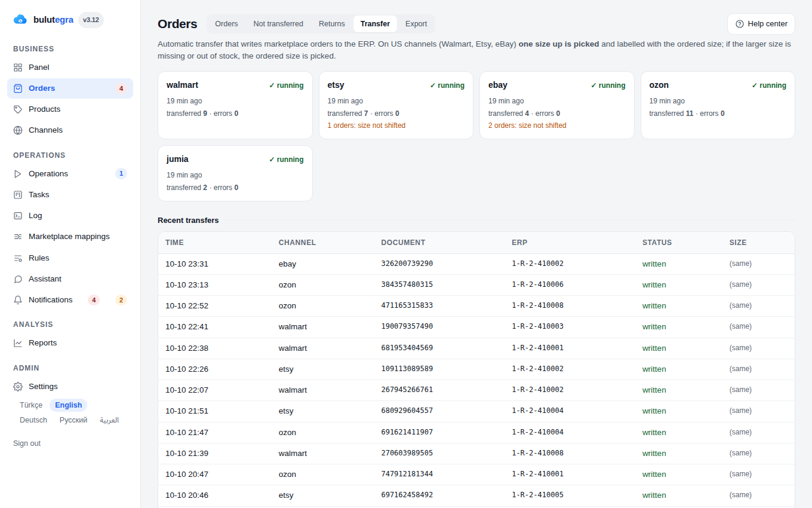Viewport: 812px width, 508px height.
Task: Click the Notifications yellow badge 2
Action: (x=121, y=300)
